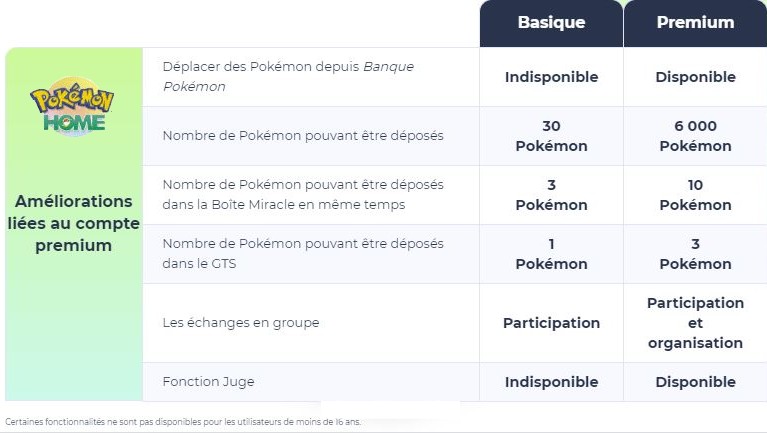Image resolution: width=767 pixels, height=433 pixels.
Task: Click Disponible for Banque Pokémon transfer
Action: click(x=695, y=77)
